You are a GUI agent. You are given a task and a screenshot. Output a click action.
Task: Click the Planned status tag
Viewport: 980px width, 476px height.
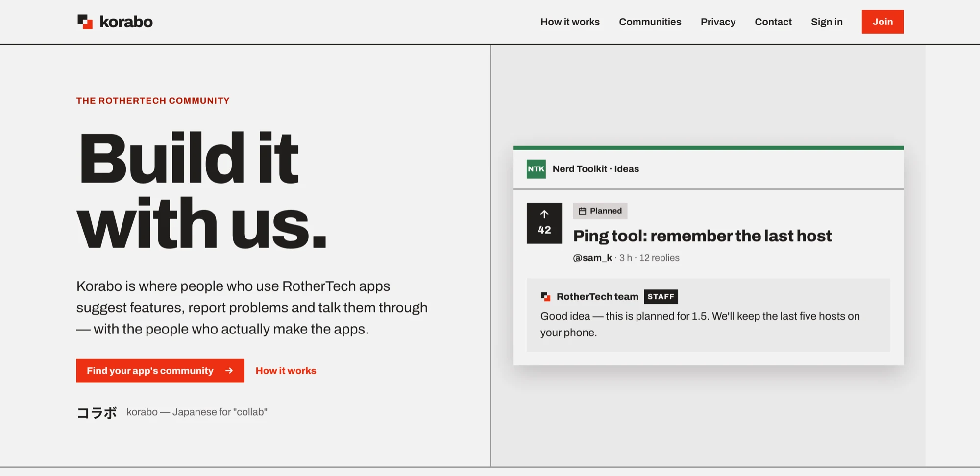pos(600,211)
